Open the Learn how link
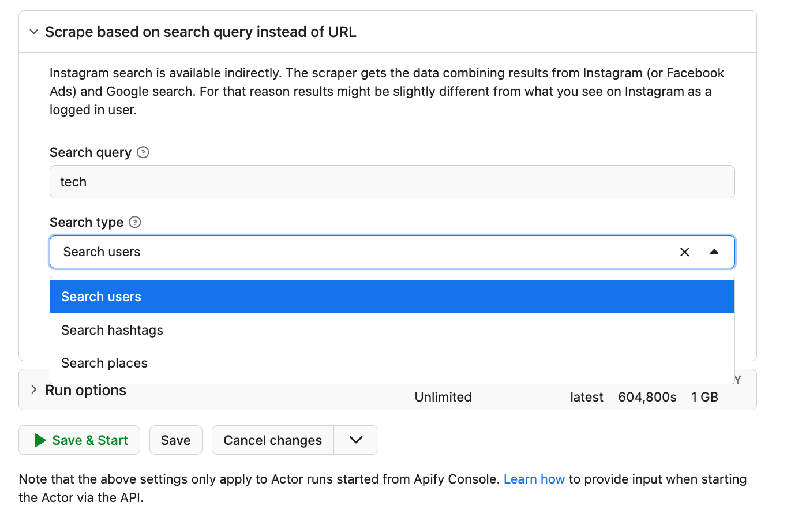The image size is (802, 532). (534, 479)
